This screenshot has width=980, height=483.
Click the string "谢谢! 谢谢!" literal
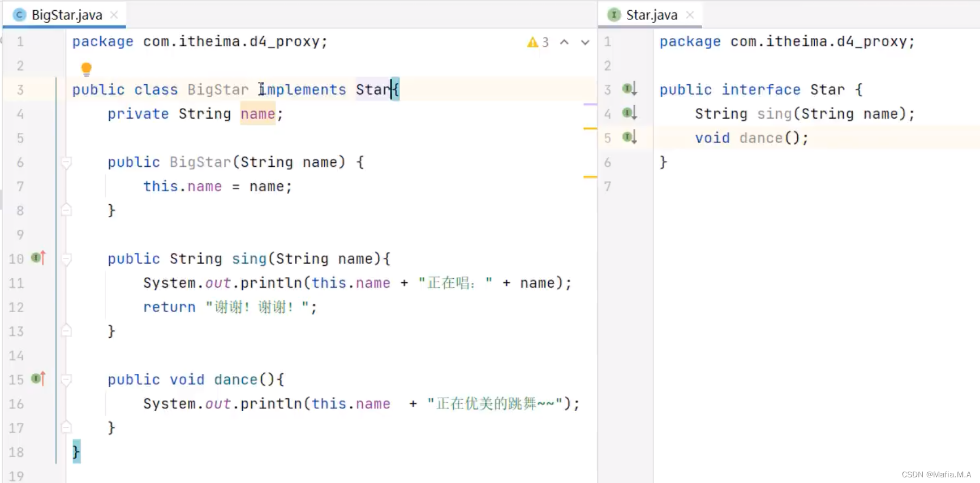point(257,307)
